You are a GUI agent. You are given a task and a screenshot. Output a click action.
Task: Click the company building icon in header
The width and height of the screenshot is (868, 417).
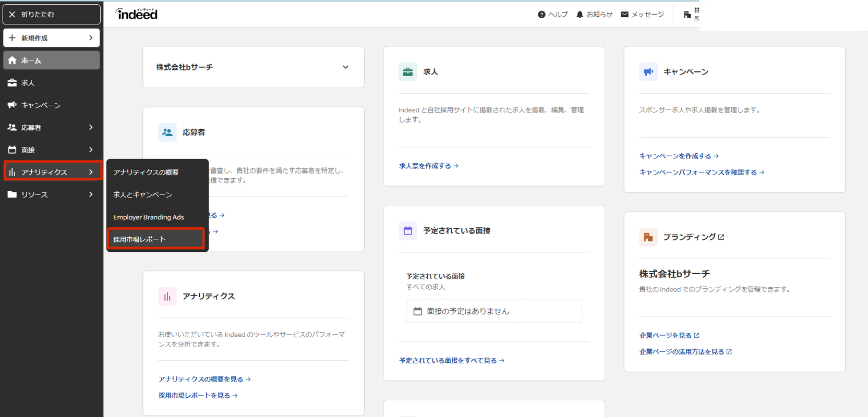coord(687,15)
